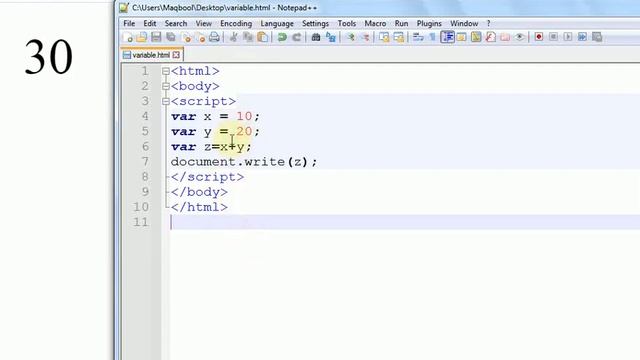Open the Edit menu

(150, 24)
